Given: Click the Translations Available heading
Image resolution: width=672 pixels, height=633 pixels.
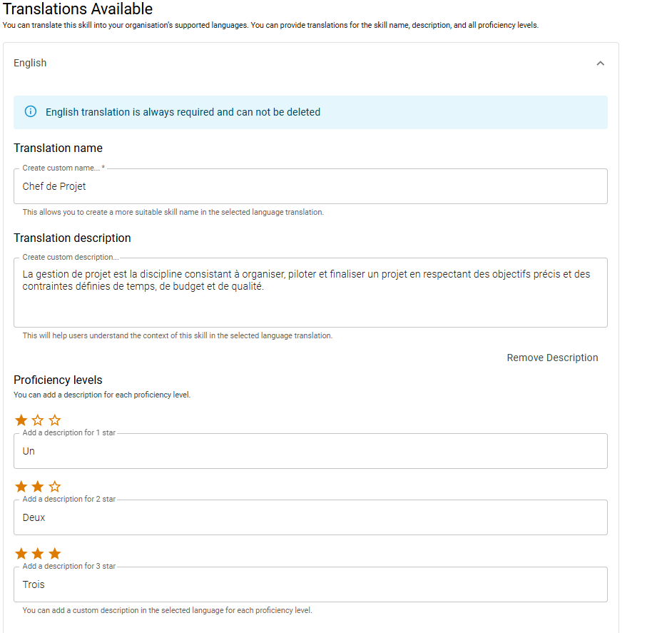Looking at the screenshot, I should (x=77, y=9).
